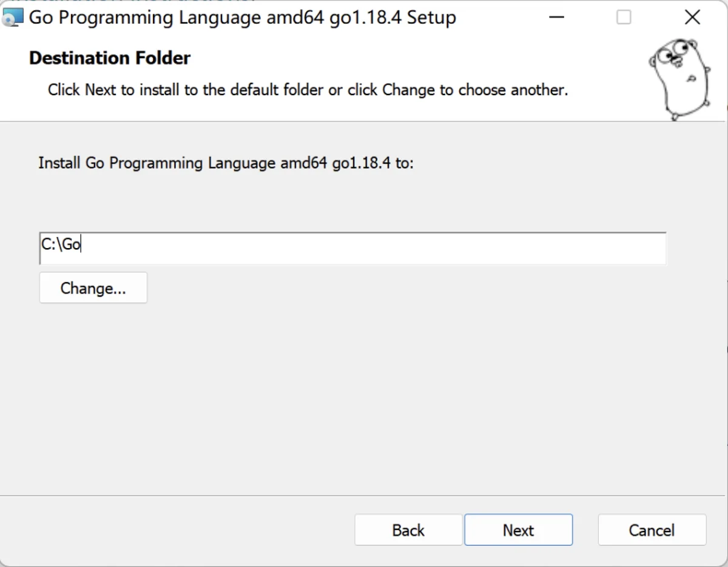Select the Destination Folder heading text
The height and width of the screenshot is (567, 728).
(110, 58)
